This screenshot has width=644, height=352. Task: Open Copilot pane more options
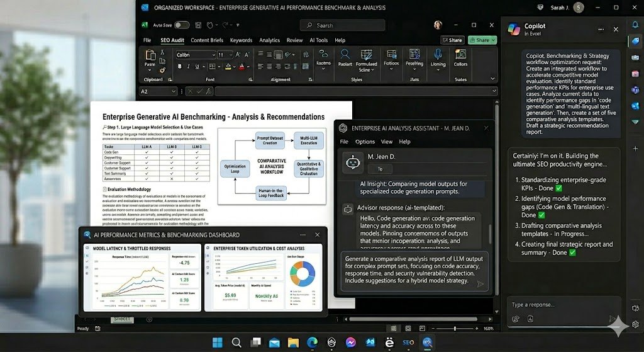coord(601,29)
